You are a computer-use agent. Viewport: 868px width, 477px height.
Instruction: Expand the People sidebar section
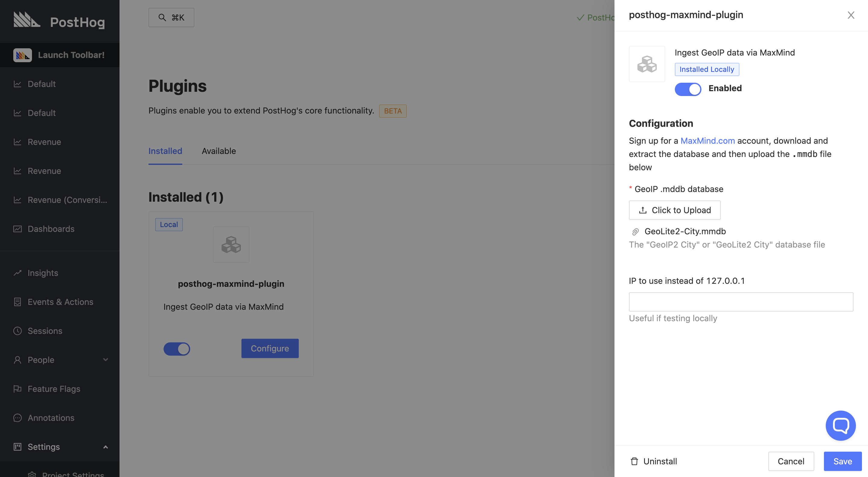(105, 360)
